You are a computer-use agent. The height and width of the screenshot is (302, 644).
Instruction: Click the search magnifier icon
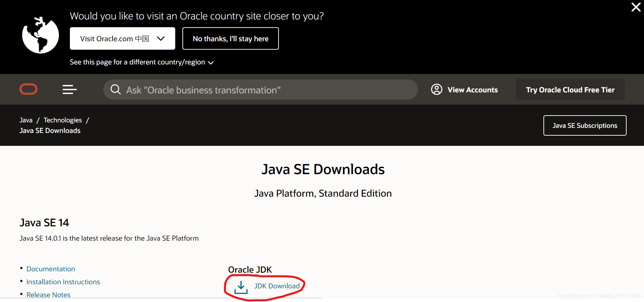click(x=116, y=90)
